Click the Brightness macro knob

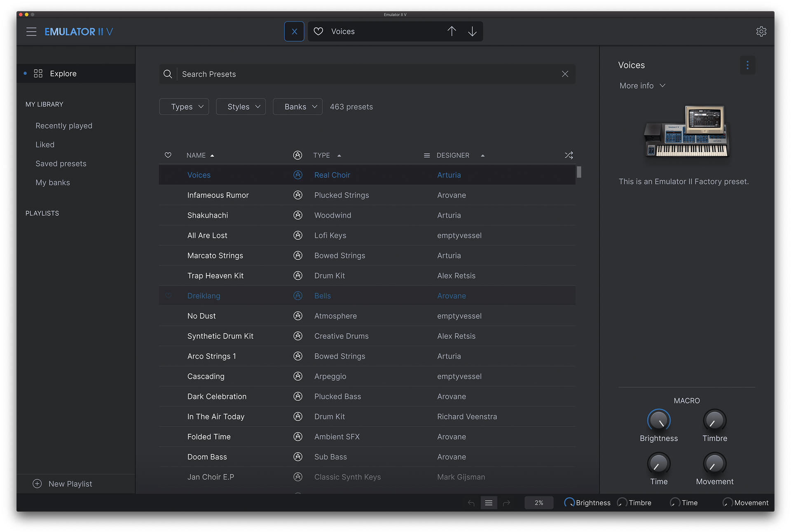[658, 421]
